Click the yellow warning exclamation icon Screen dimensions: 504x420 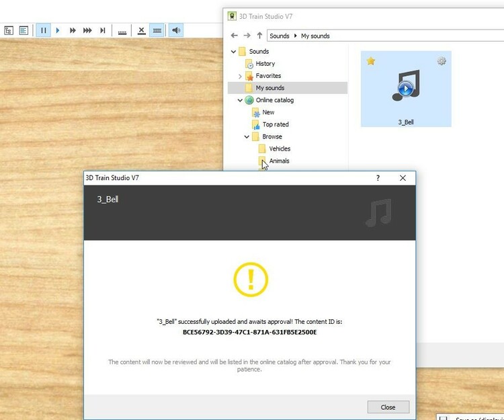(x=251, y=280)
